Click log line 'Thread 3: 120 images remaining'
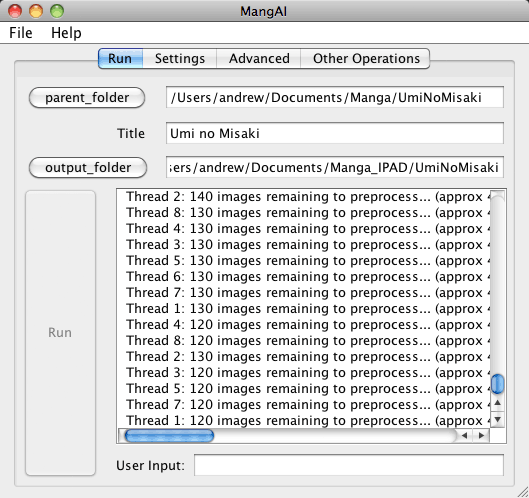 [308, 372]
